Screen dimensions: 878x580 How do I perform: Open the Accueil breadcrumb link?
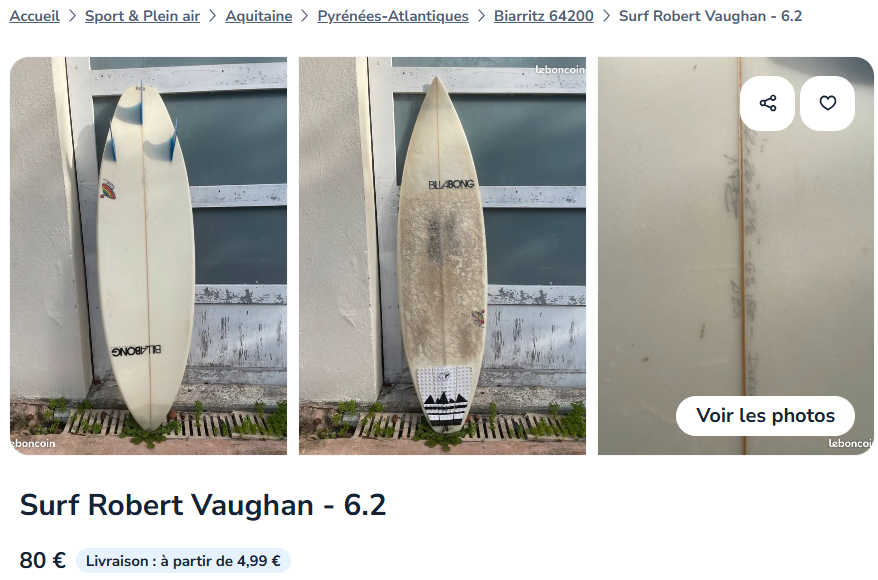[x=35, y=16]
